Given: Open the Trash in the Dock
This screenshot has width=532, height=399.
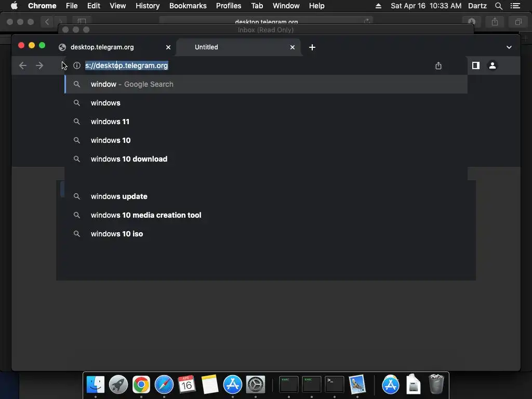Looking at the screenshot, I should point(436,384).
